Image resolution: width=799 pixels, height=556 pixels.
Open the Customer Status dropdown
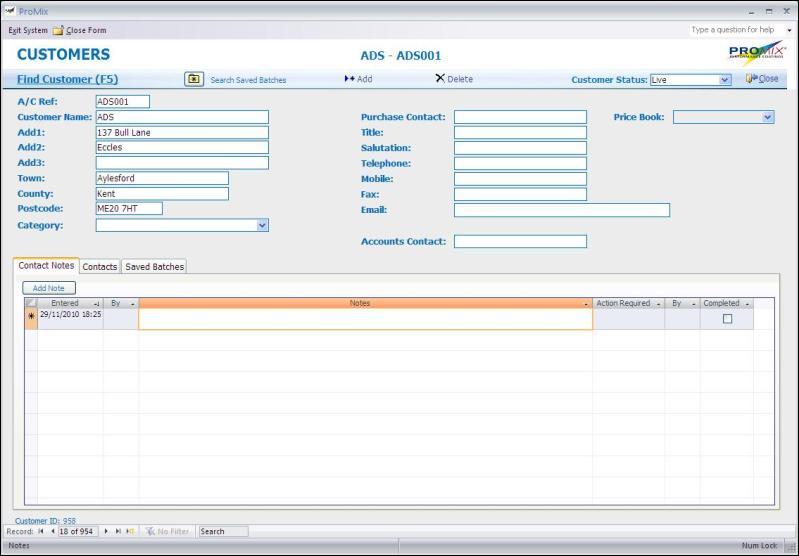(x=725, y=80)
